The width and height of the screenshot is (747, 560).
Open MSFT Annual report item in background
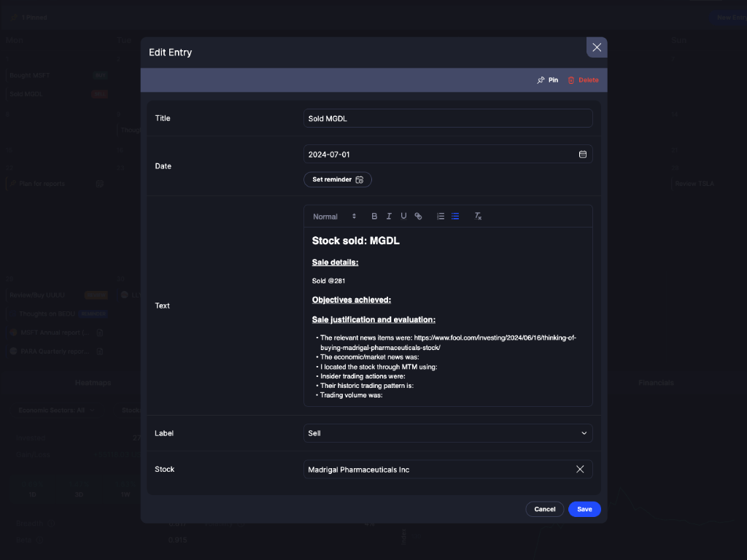click(x=56, y=332)
